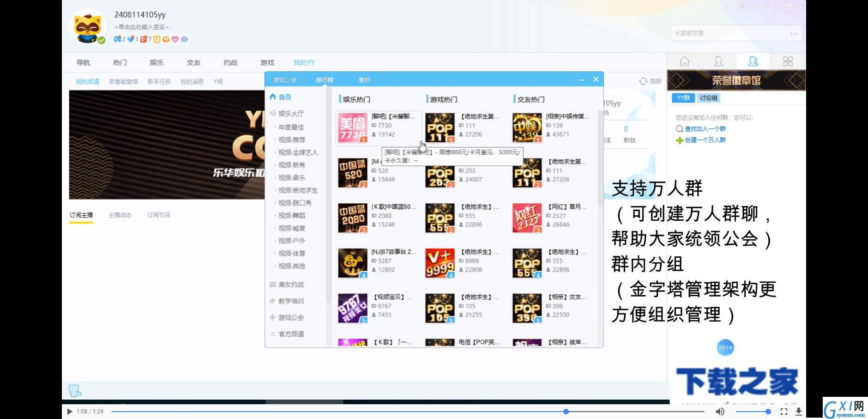The height and width of the screenshot is (419, 868).
Task: Click the pink heart badge icon
Action: point(175,39)
